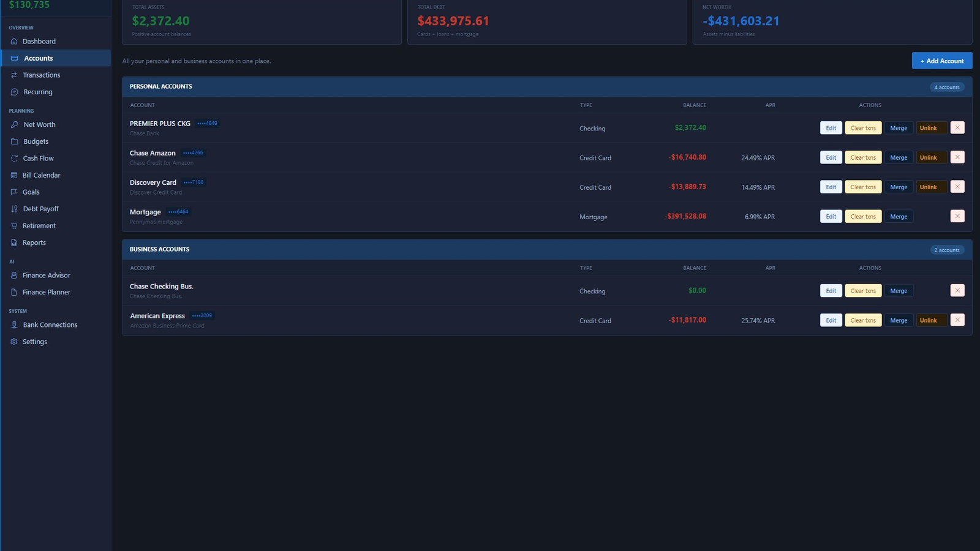Click the Finance Planner file icon
This screenshot has width=980, height=551.
click(x=14, y=292)
